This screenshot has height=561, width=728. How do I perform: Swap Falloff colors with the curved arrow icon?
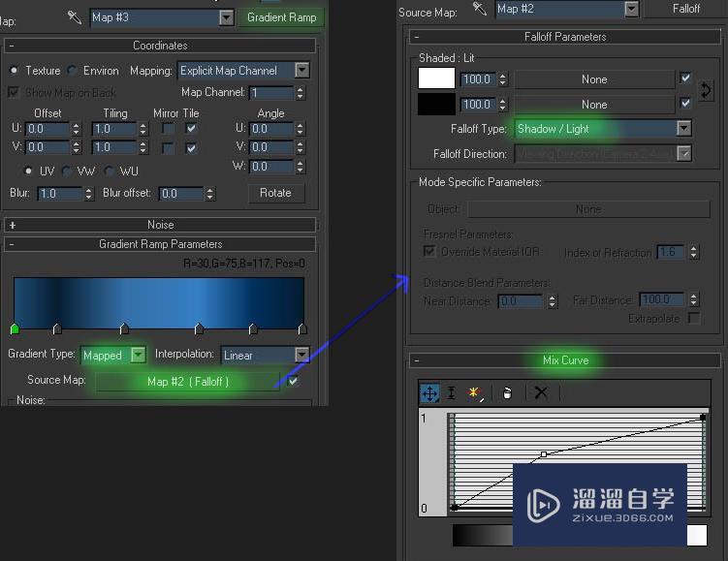click(706, 90)
